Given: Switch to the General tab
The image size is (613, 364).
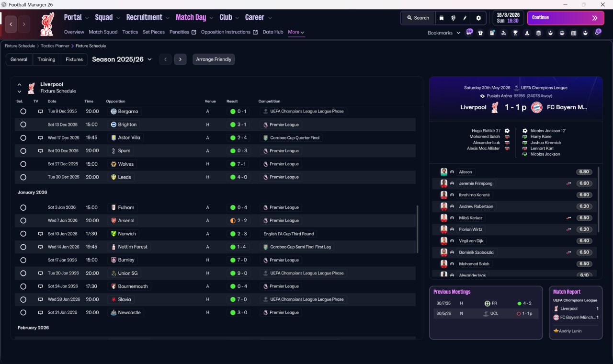Looking at the screenshot, I should (19, 59).
